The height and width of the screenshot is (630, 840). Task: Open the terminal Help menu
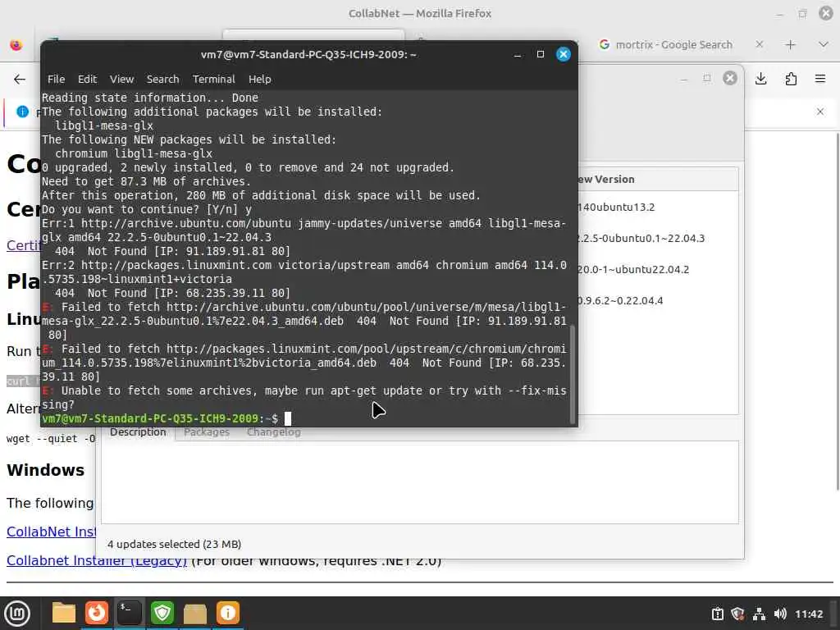pos(260,80)
